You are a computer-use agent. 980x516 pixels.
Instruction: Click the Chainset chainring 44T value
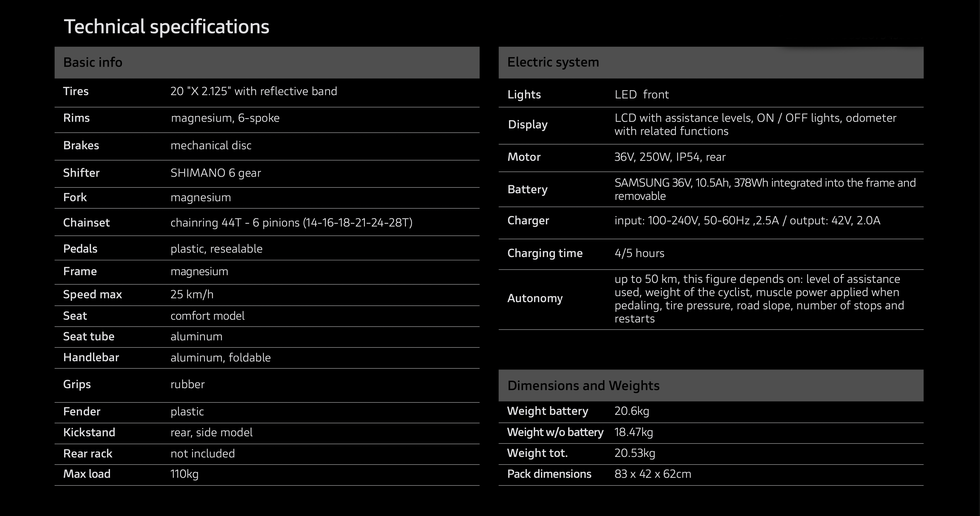291,222
